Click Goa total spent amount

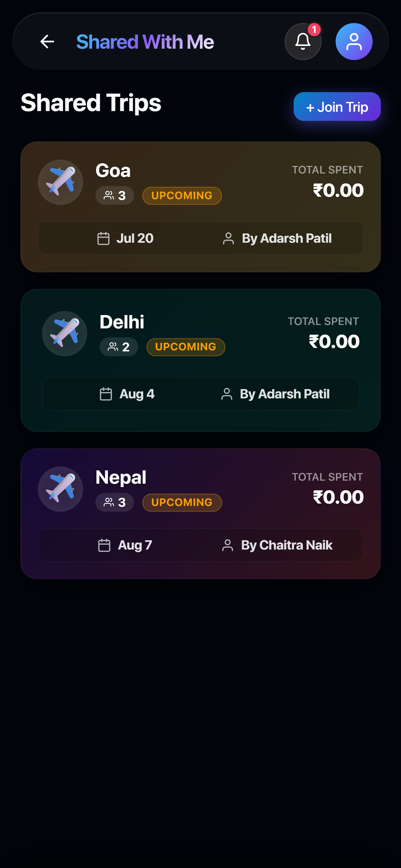coord(338,190)
